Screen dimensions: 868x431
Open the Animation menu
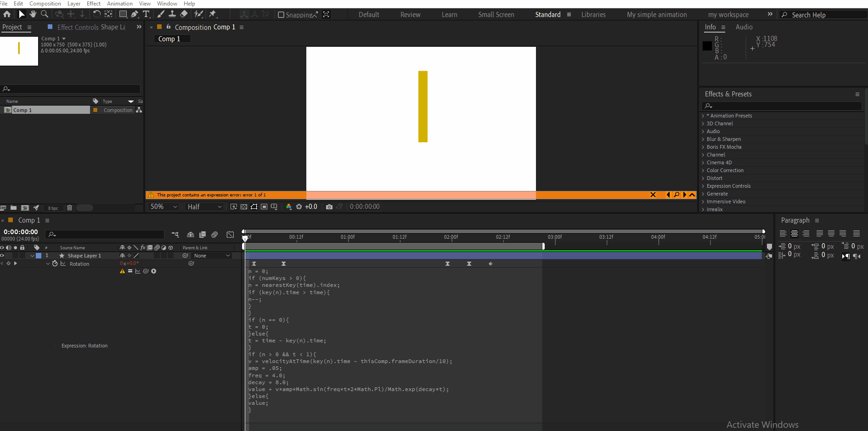119,4
